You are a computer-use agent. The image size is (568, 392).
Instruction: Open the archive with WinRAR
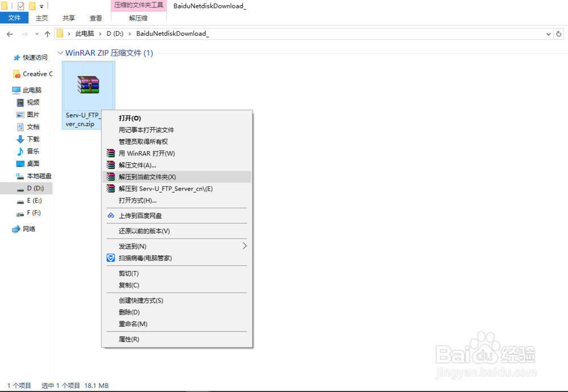click(148, 153)
